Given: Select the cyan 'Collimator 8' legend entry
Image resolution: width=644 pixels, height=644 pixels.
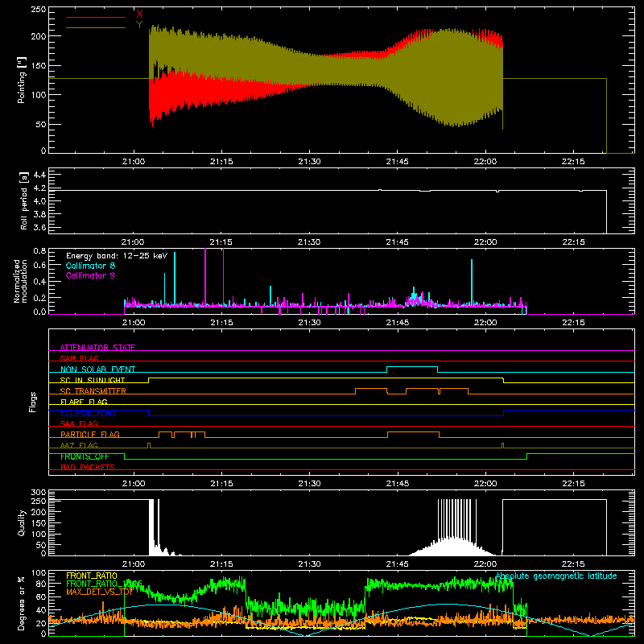Looking at the screenshot, I should pos(90,266).
